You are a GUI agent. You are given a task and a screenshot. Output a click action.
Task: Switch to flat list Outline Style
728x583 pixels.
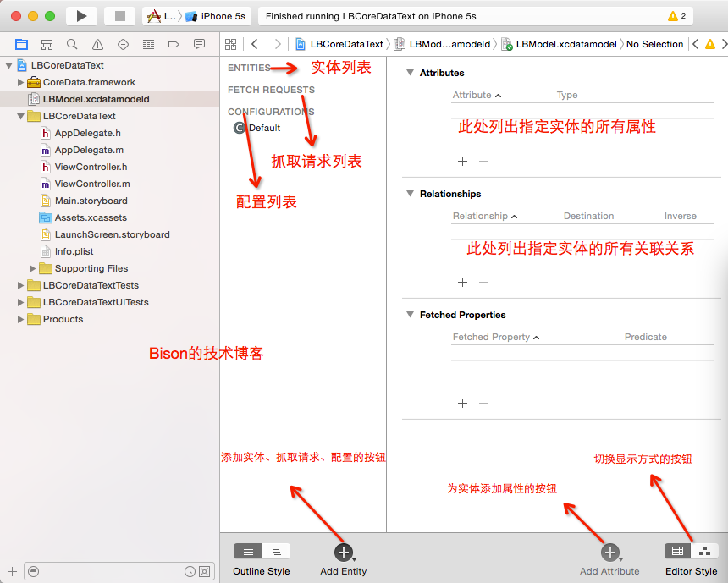click(x=248, y=551)
